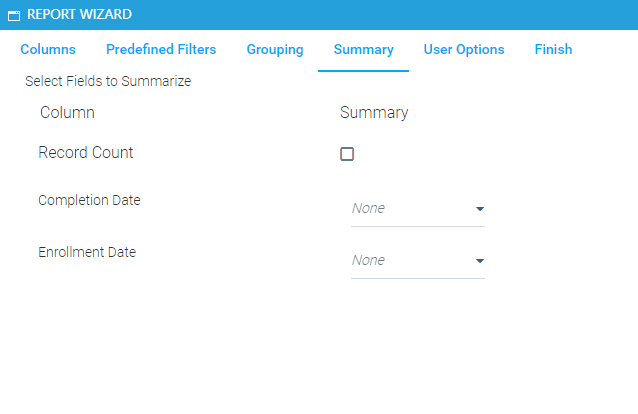Click the Record Count label

pyautogui.click(x=86, y=153)
